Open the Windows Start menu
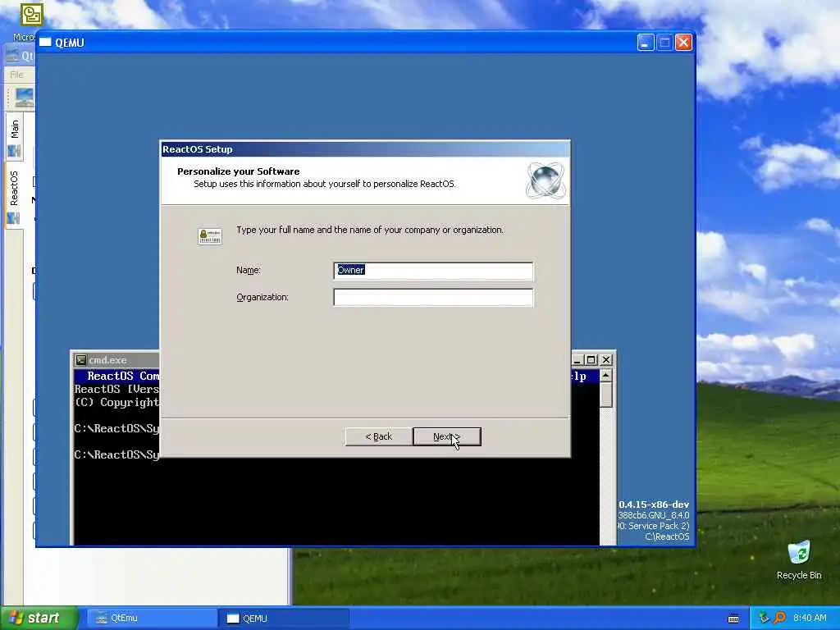 [x=39, y=619]
